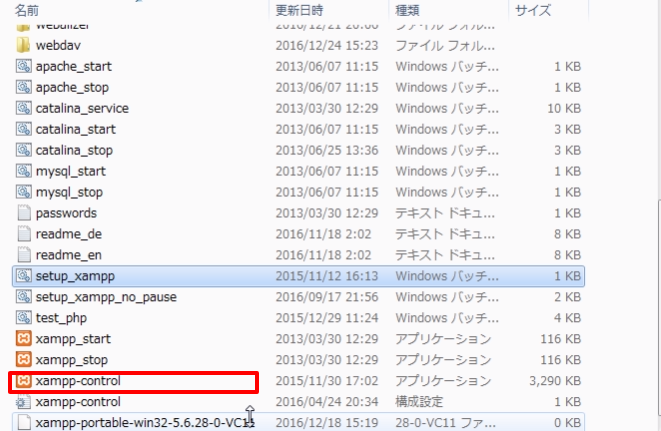Click the readme_en text document icon
The image size is (661, 431).
click(x=24, y=255)
